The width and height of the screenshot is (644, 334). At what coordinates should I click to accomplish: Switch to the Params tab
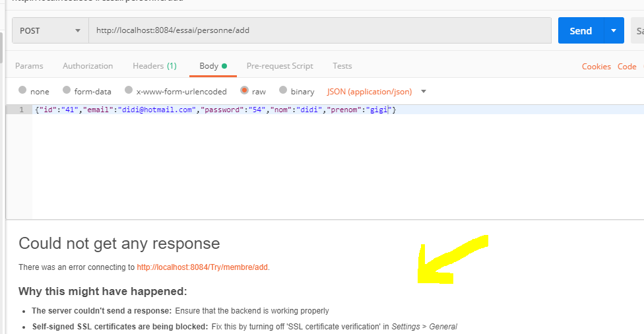pos(29,66)
